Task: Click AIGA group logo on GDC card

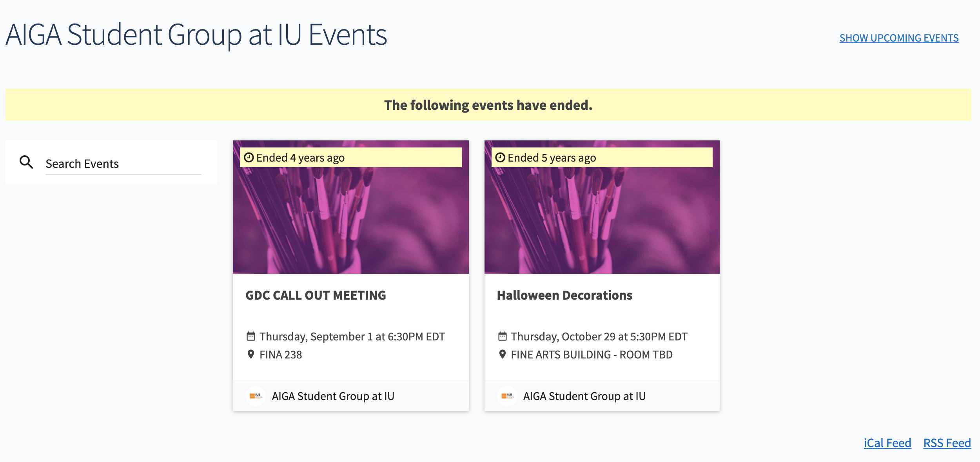Action: tap(256, 396)
